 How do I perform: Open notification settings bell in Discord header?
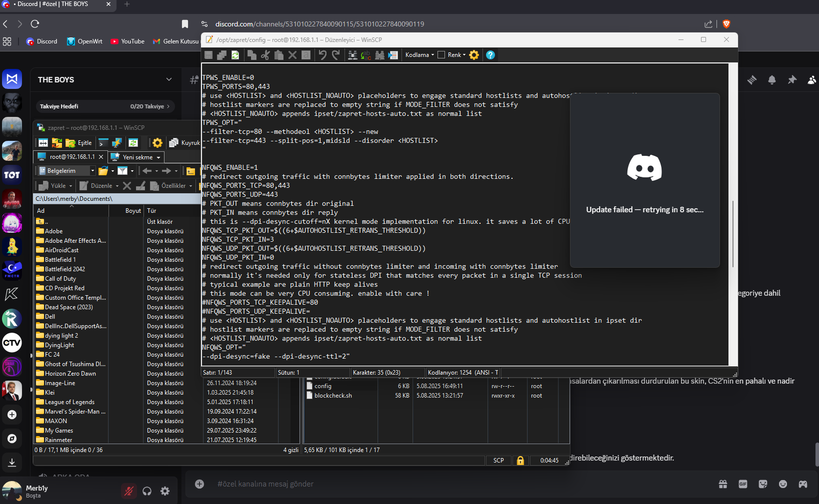pos(772,80)
